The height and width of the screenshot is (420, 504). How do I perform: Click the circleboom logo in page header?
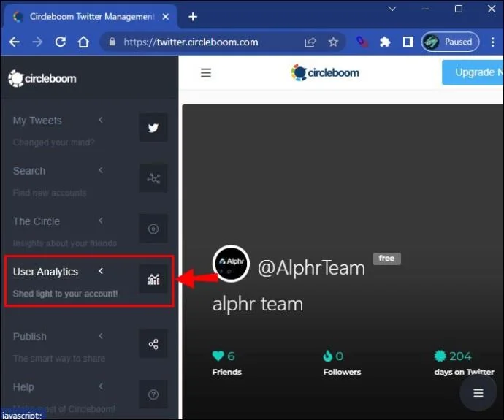tap(325, 72)
